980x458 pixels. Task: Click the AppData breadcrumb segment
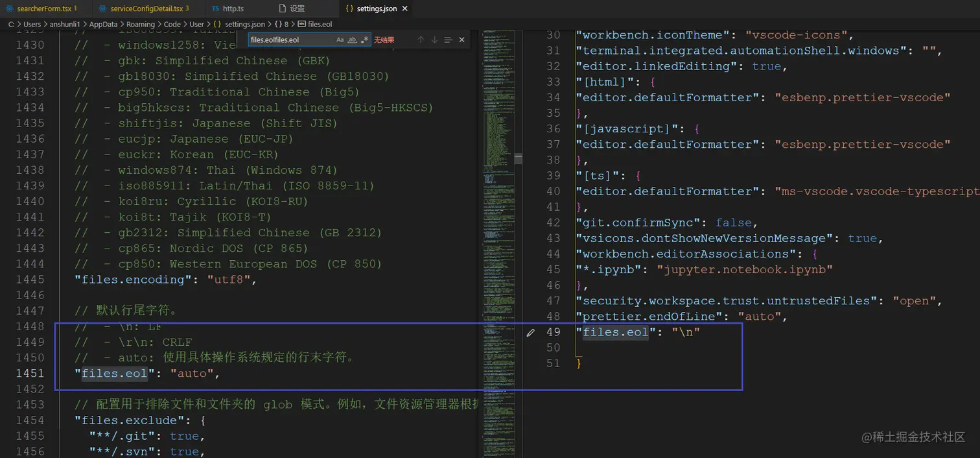pyautogui.click(x=104, y=24)
